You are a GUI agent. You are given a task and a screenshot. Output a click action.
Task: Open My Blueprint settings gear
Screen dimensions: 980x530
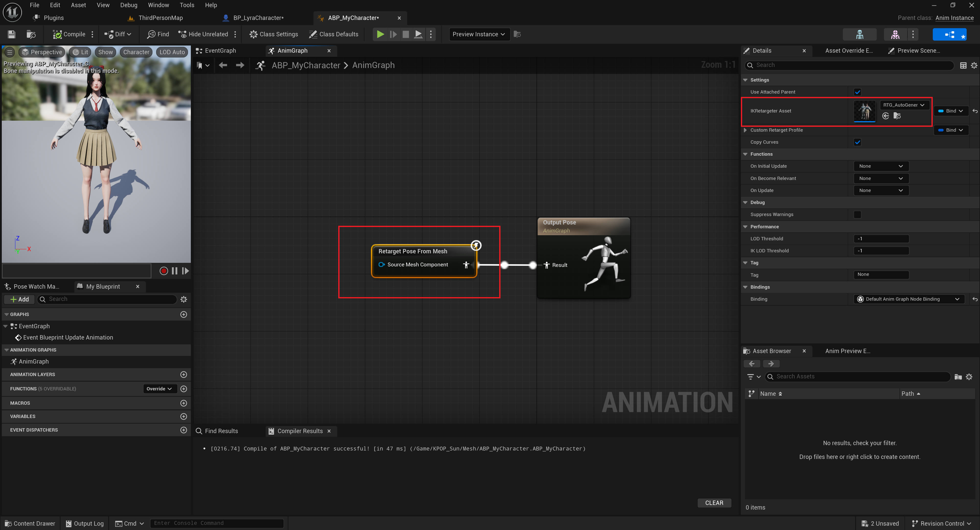(184, 299)
